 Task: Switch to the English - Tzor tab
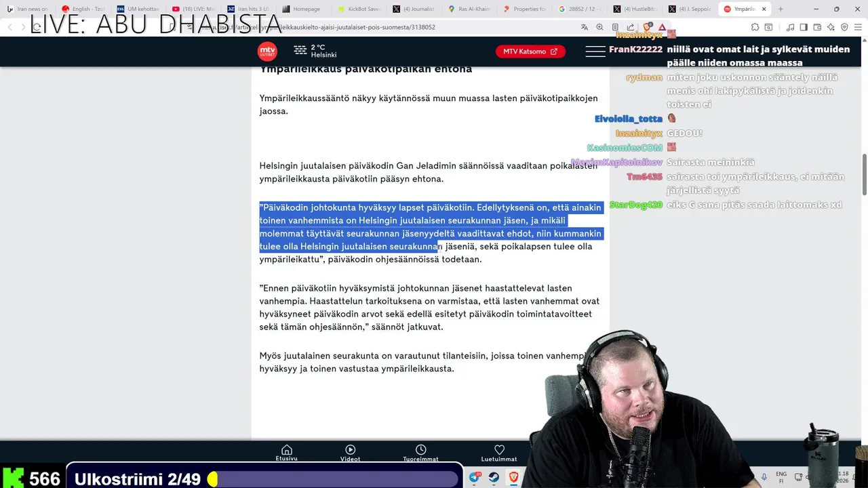[x=83, y=9]
